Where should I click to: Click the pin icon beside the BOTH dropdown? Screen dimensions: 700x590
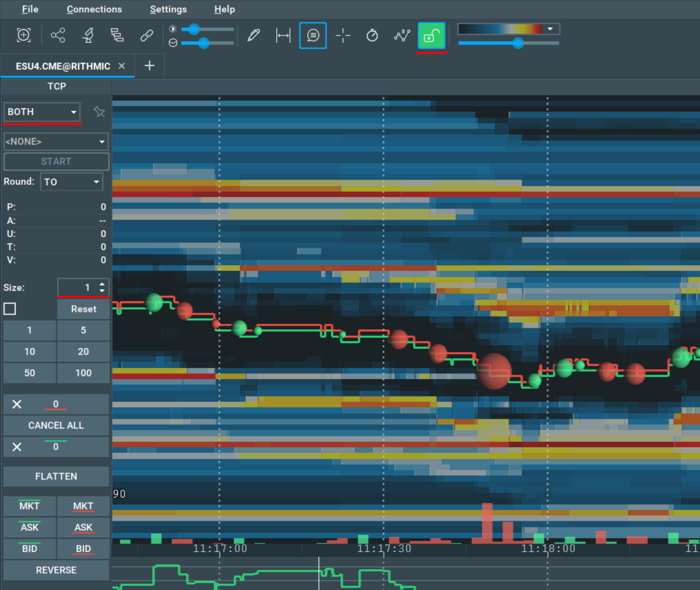point(99,112)
